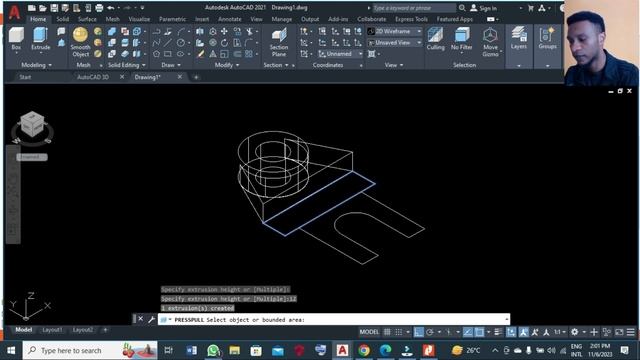Viewport: 640px width, 360px height.
Task: Expand the Section panel
Action: pos(276,65)
